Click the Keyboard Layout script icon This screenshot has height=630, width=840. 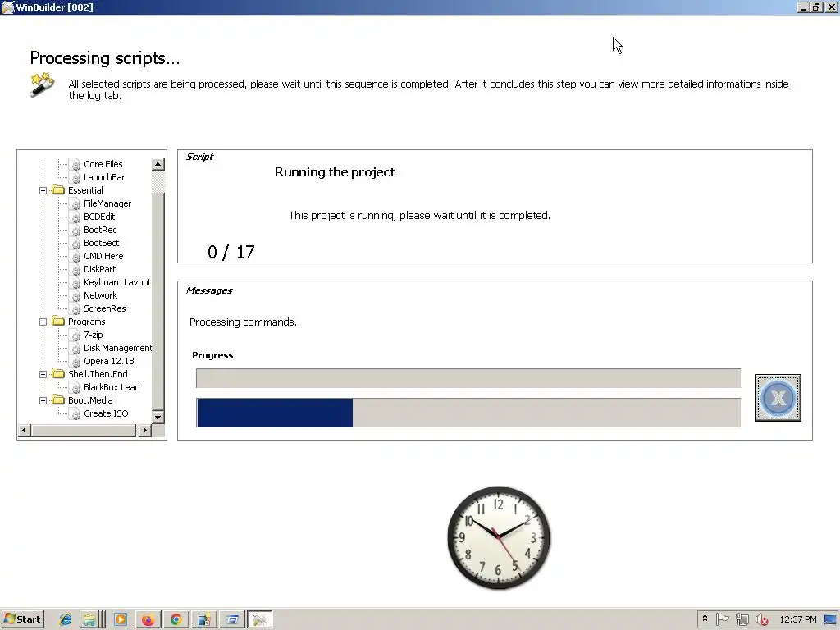[x=75, y=283]
